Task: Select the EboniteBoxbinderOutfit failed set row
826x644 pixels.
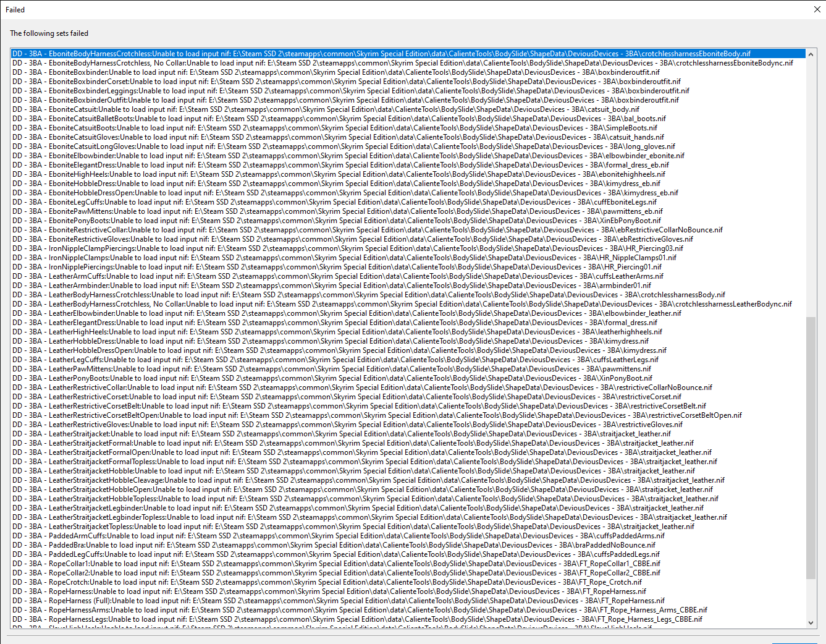Action: (408, 100)
